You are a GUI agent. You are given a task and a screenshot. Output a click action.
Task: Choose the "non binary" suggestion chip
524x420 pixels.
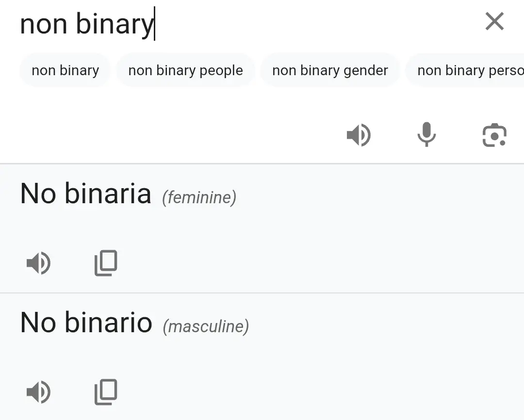65,70
